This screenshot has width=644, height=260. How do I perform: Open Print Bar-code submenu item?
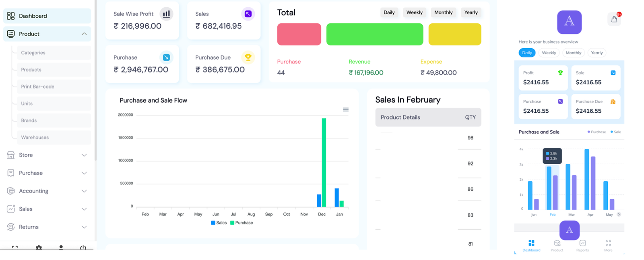point(54,87)
